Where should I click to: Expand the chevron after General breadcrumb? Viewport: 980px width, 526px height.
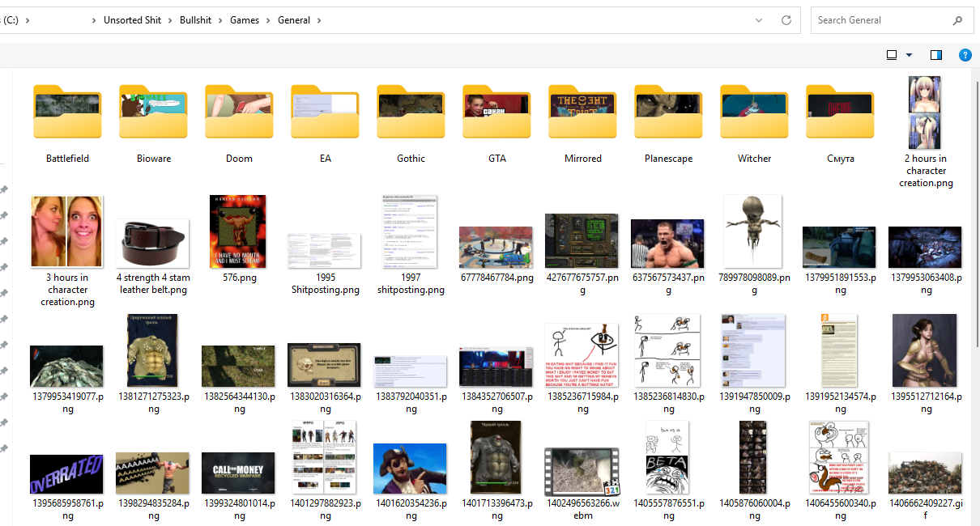click(319, 20)
